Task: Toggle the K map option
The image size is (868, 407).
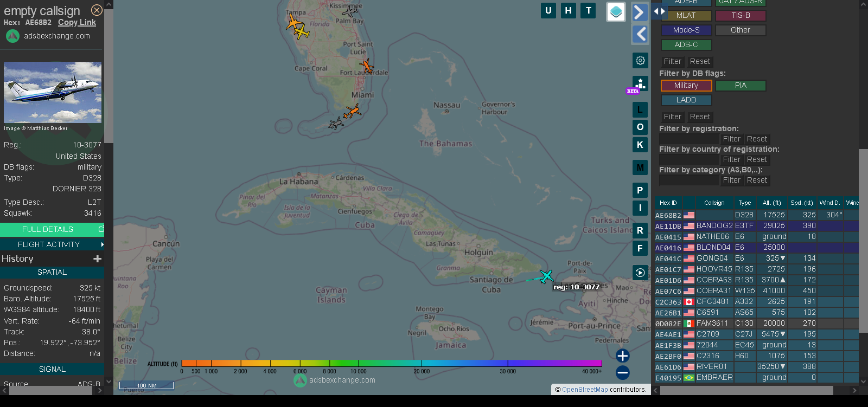Action: pos(640,145)
